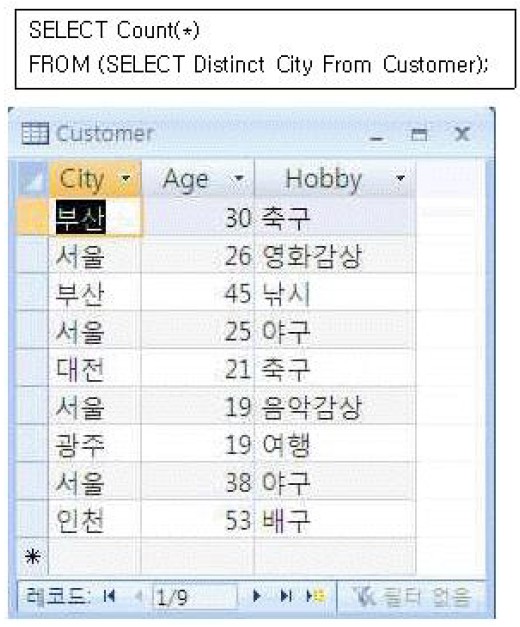
Task: Click the Customer table icon in title bar
Action: pyautogui.click(x=35, y=134)
